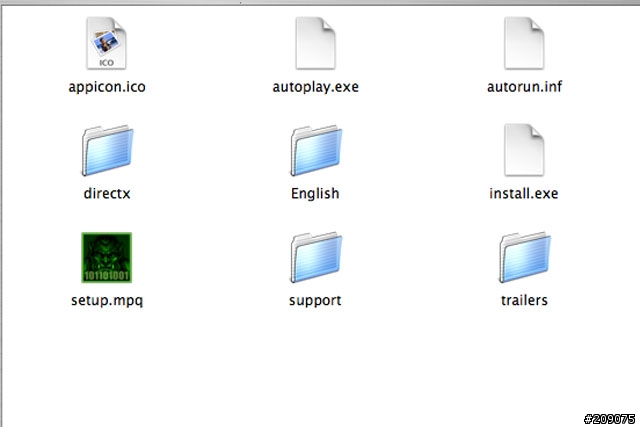The image size is (640, 427).
Task: Select the appicon.ico file icon
Action: (x=107, y=43)
